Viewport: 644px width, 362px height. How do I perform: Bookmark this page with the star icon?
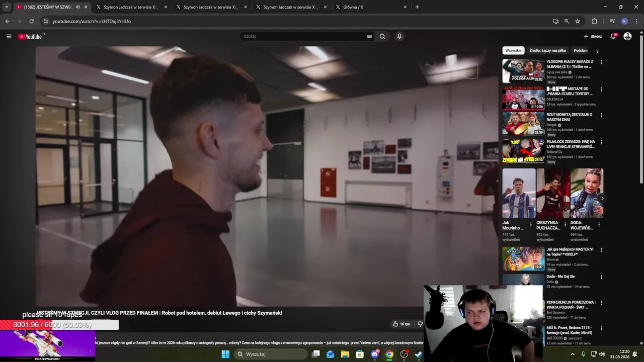pos(578,21)
